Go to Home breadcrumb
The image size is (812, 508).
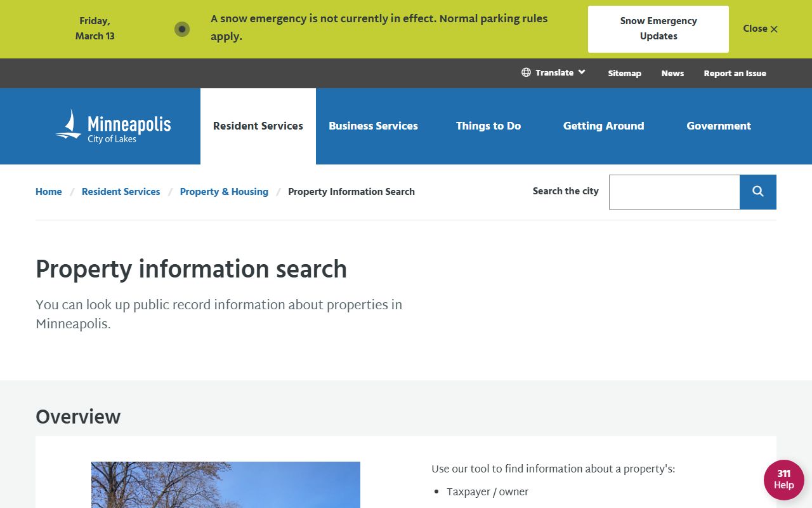(49, 192)
